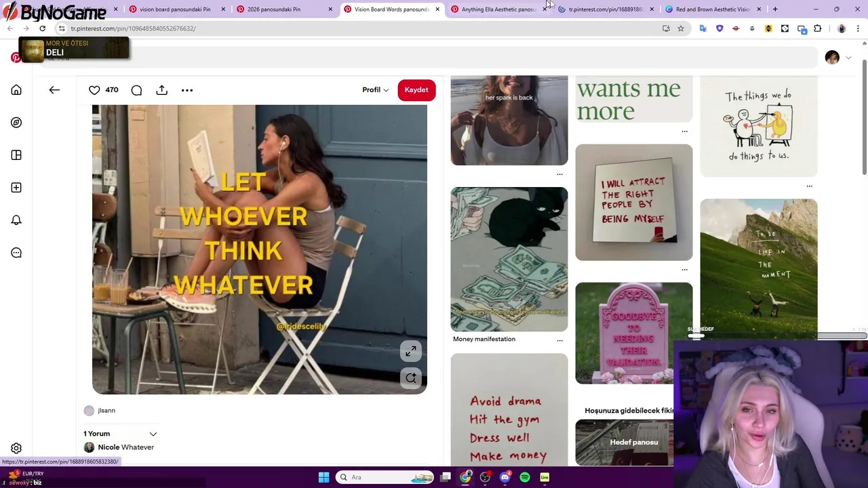This screenshot has height=488, width=868.
Task: Open Task View on the taskbar
Action: (x=446, y=477)
